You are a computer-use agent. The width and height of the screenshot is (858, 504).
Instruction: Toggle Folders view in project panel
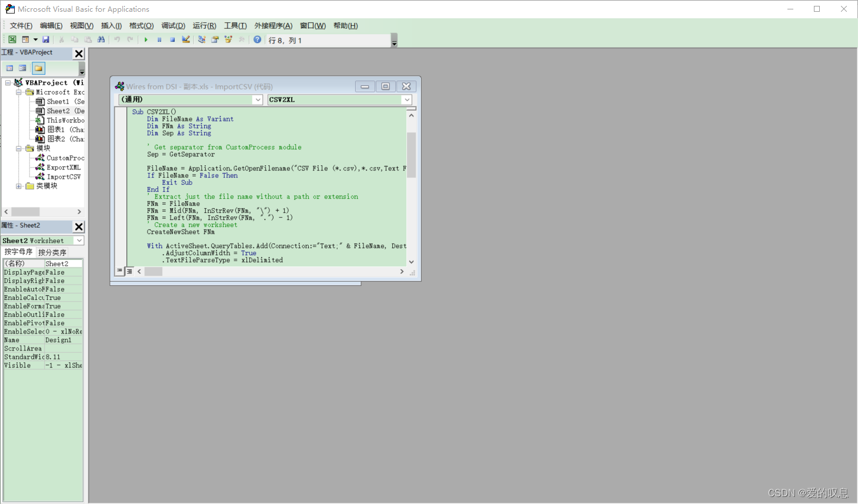pyautogui.click(x=38, y=68)
